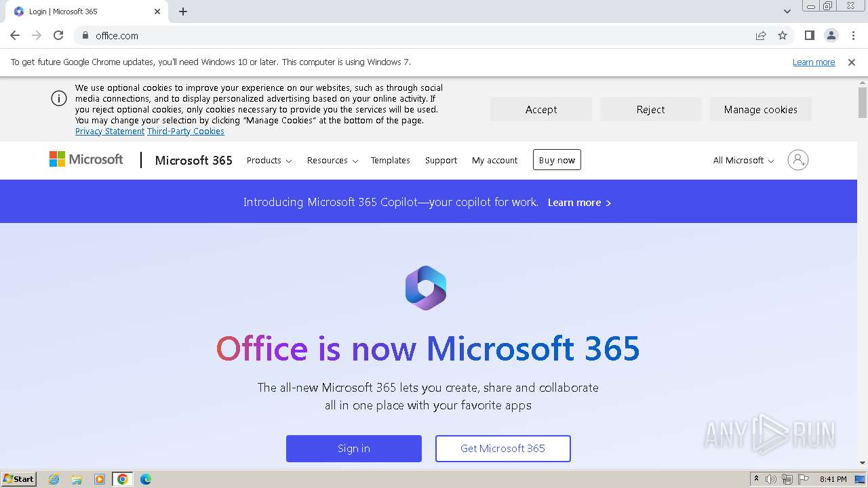Go to Microsoft 365 home link
This screenshot has width=868, height=488.
coord(194,160)
